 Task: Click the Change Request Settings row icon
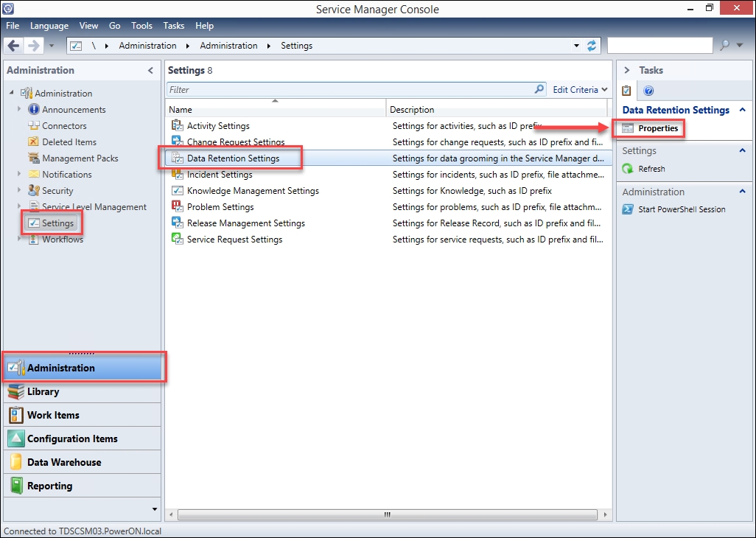(178, 142)
